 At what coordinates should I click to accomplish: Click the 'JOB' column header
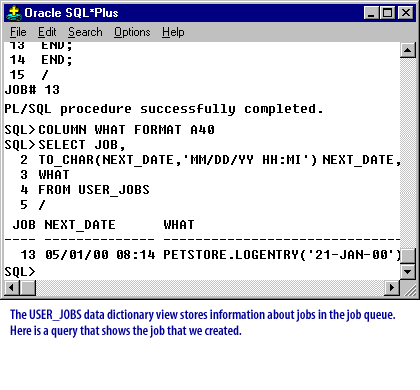[24, 225]
